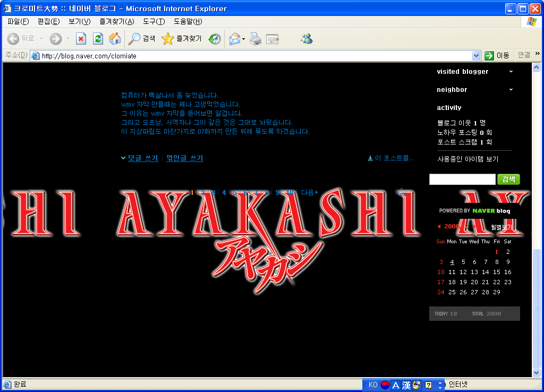Click the vertical scrollbar thumb
The height and width of the screenshot is (392, 544).
(x=537, y=308)
